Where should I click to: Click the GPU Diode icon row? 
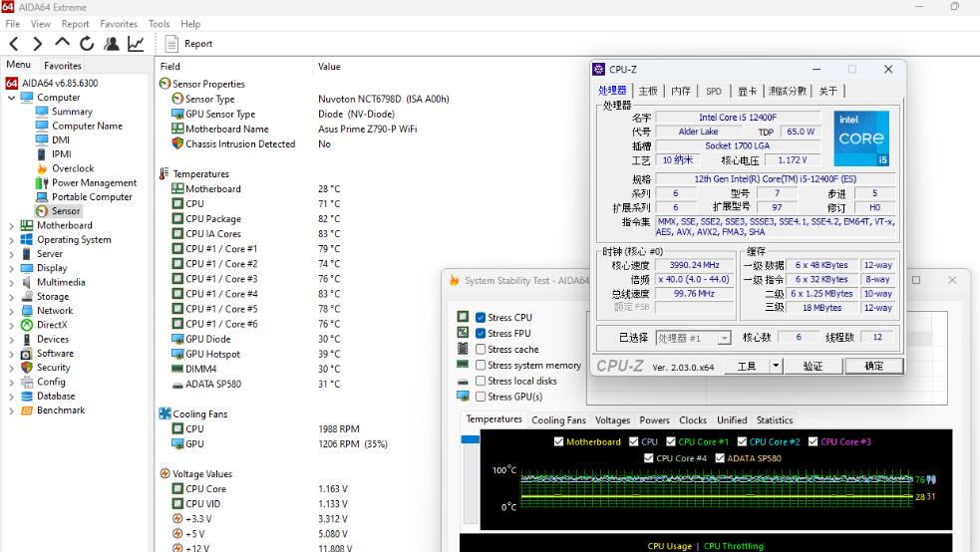pos(177,339)
